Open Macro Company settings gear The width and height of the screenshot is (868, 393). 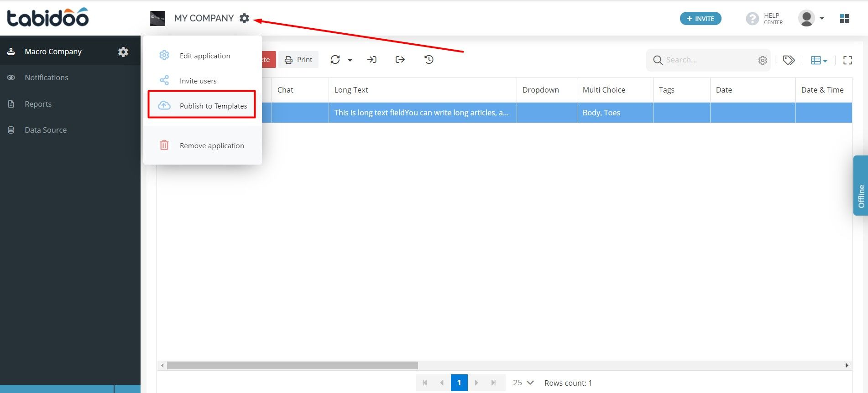coord(123,52)
